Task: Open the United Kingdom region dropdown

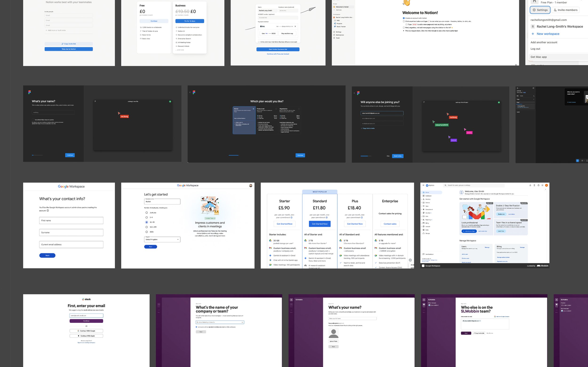Action: click(162, 240)
